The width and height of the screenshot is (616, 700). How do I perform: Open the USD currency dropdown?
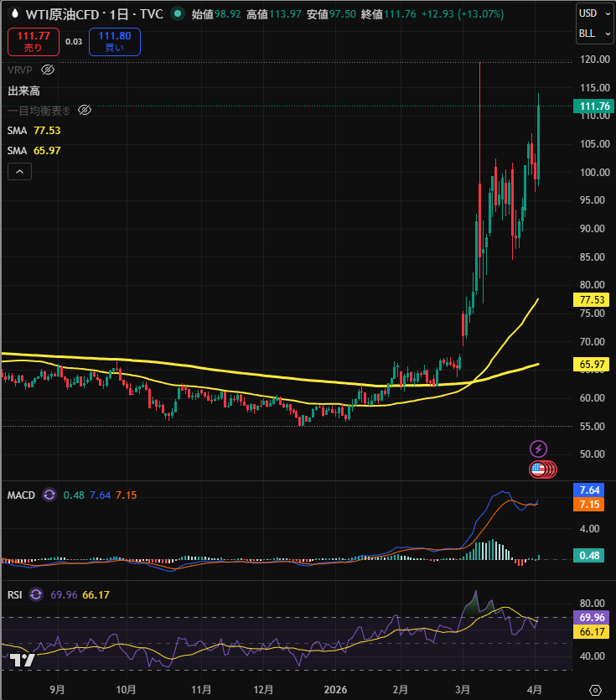click(593, 13)
